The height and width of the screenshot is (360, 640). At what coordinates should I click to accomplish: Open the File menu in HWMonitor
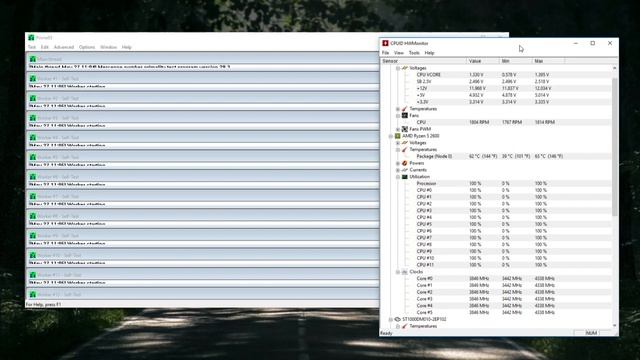(385, 53)
